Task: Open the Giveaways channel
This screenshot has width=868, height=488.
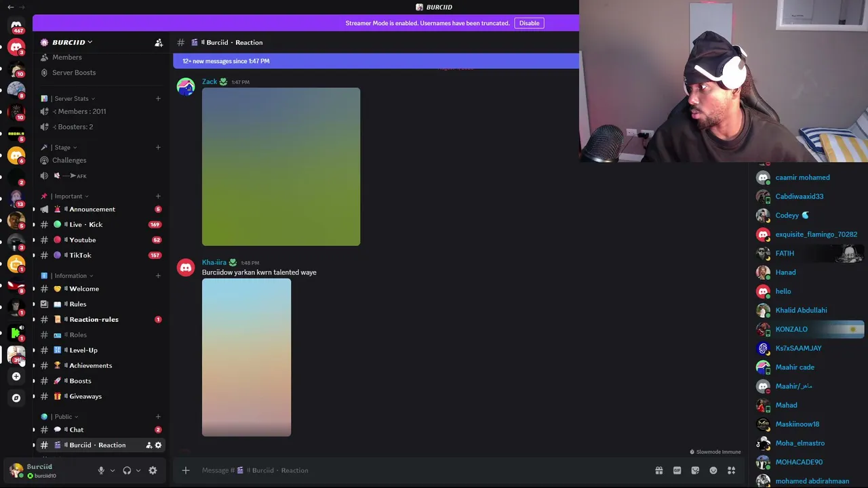Action: (100, 396)
